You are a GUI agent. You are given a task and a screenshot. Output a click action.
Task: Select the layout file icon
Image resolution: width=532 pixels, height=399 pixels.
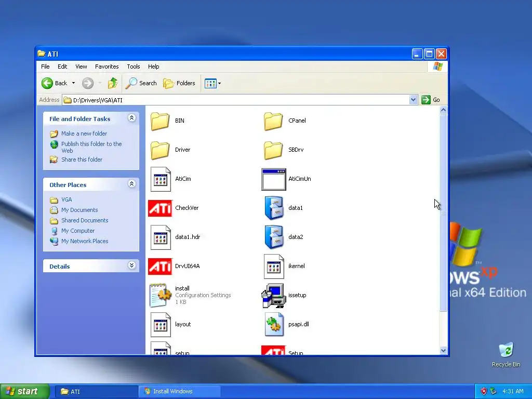(160, 325)
